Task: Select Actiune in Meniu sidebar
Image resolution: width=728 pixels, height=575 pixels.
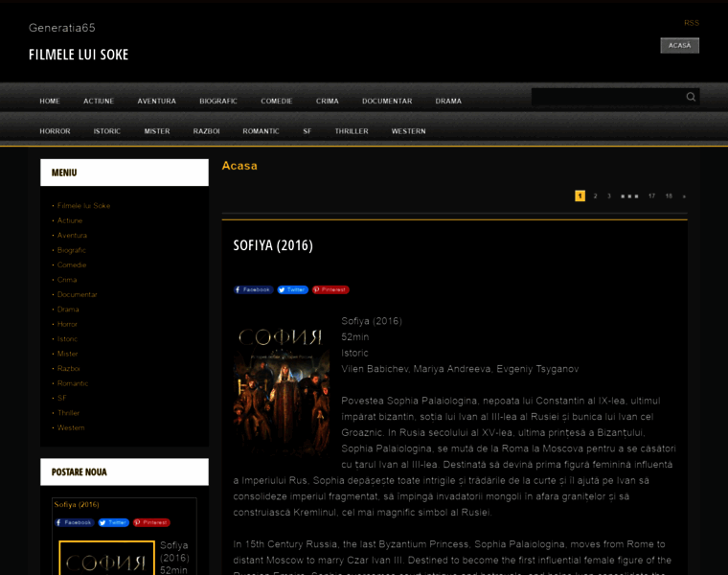Action: [x=70, y=220]
